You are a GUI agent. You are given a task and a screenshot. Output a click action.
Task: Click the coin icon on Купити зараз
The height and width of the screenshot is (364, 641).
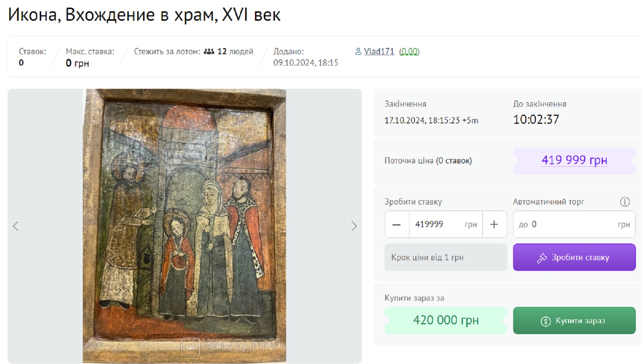(x=546, y=321)
